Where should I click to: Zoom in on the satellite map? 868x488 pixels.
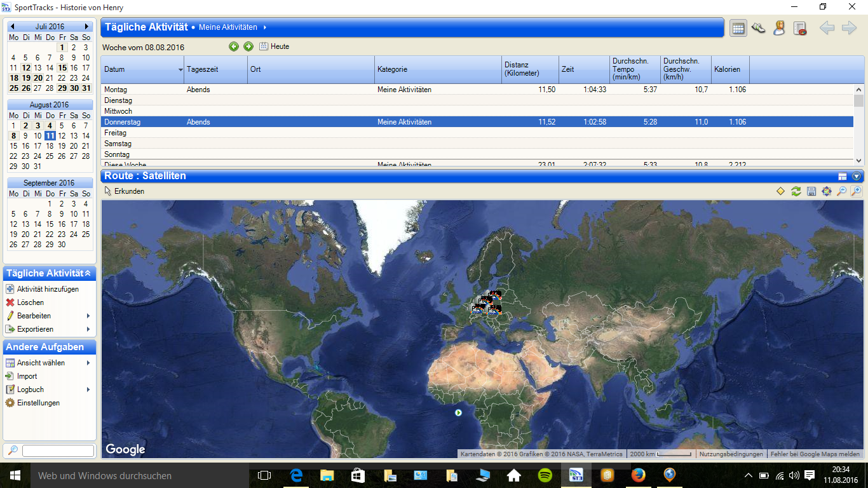[x=857, y=191]
